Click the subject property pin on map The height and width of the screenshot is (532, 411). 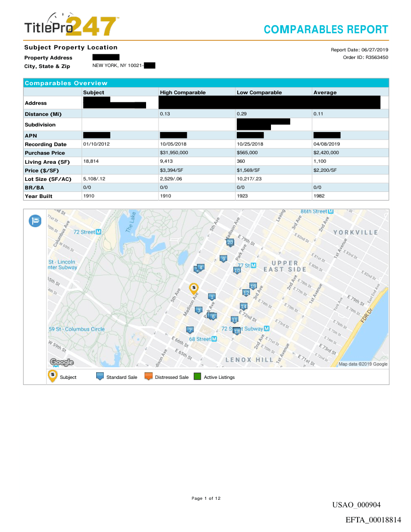click(193, 288)
